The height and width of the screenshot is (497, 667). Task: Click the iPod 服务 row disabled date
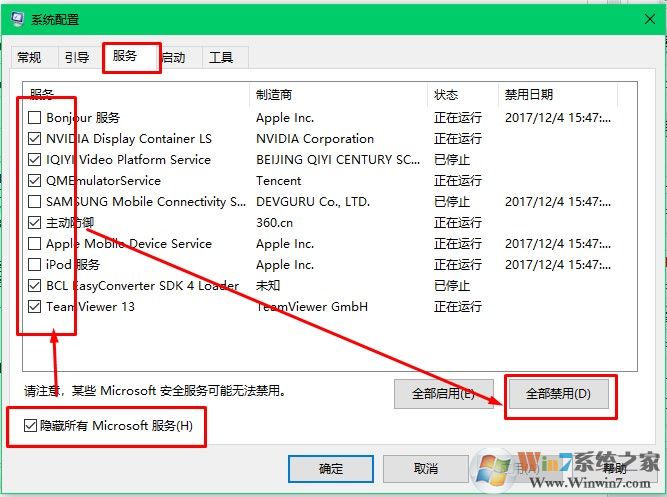tap(558, 264)
